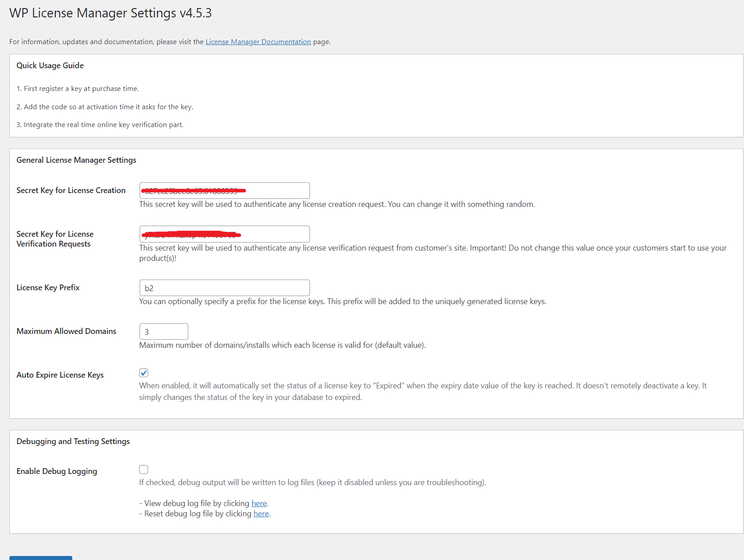Image resolution: width=744 pixels, height=560 pixels.
Task: Click the Secret Key for License Verification Requests field
Action: (224, 234)
